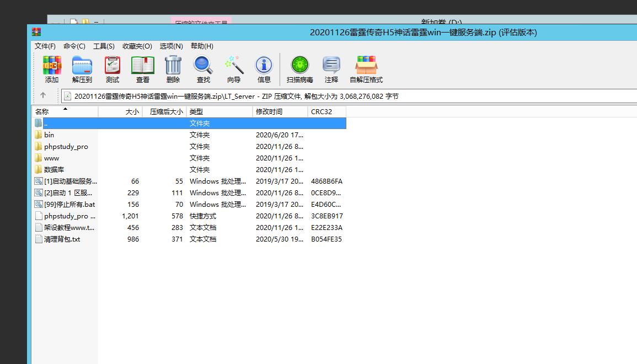Sort by Modified time (修改时间) column
The width and height of the screenshot is (637, 364).
coord(269,111)
